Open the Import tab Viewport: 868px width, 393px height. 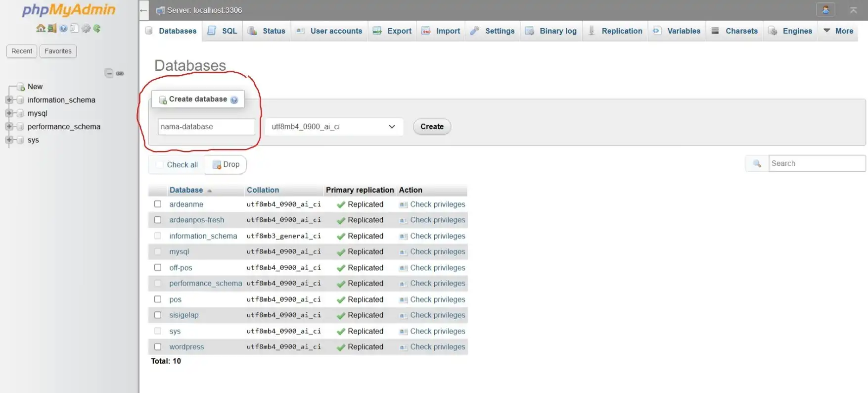point(441,31)
